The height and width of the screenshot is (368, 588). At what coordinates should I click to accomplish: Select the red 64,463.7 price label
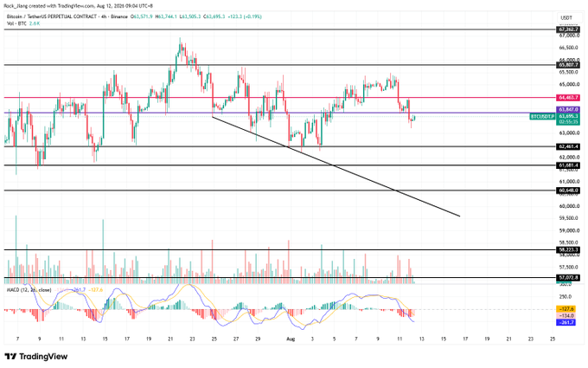coord(568,98)
